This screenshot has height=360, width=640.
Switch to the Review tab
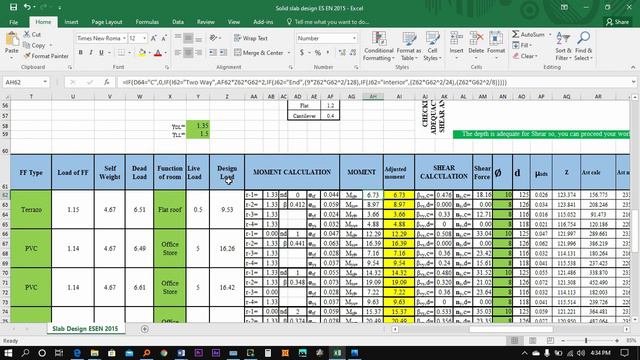[206, 22]
